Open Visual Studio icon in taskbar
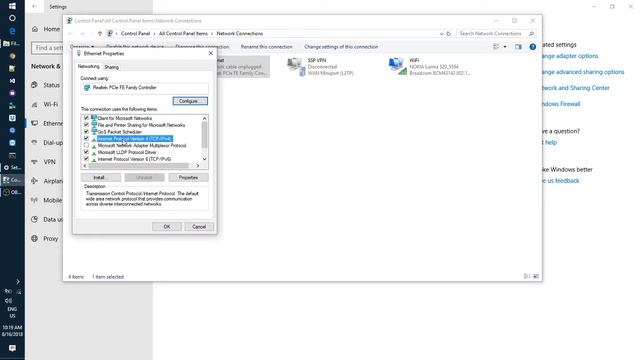The height and width of the screenshot is (360, 640). click(12, 81)
